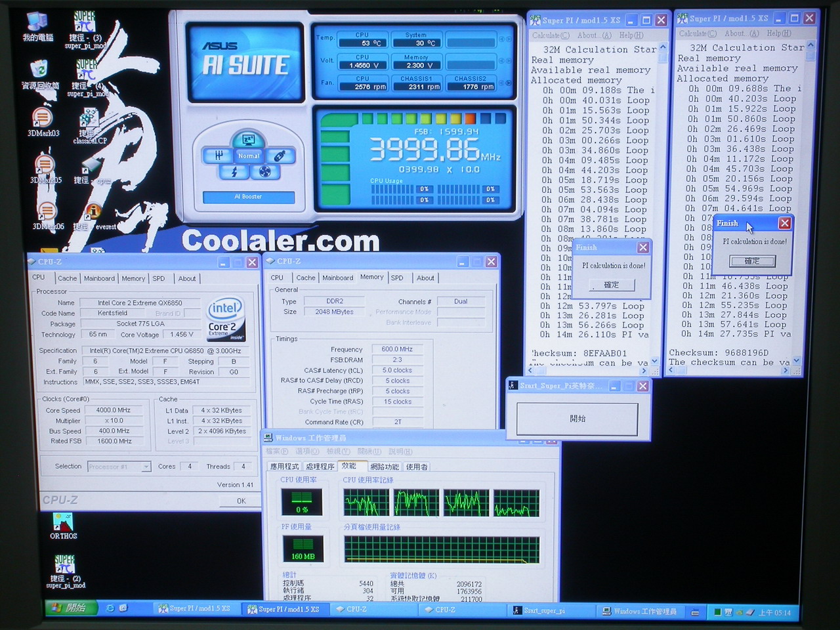Click the Normal mode button in AI Suite
The height and width of the screenshot is (630, 840).
tap(249, 156)
